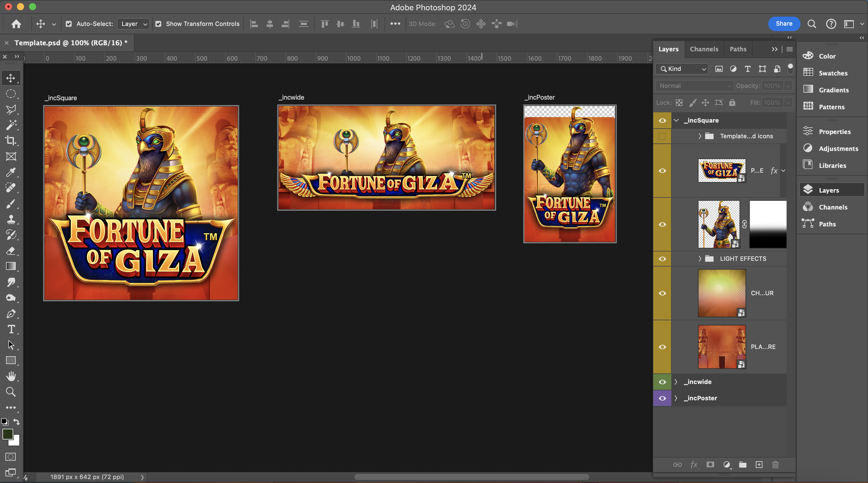Select the Horizontal Type tool
Viewport: 868px width, 483px height.
pos(11,329)
